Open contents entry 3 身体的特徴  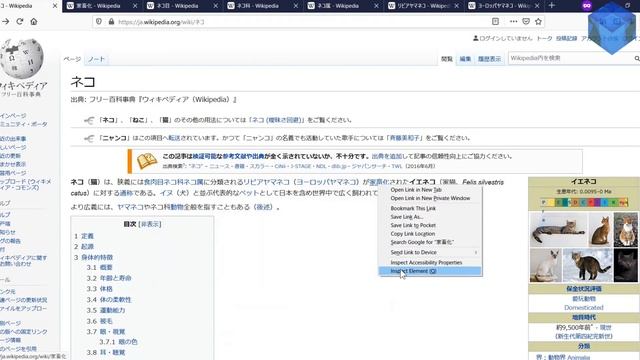coord(93,257)
